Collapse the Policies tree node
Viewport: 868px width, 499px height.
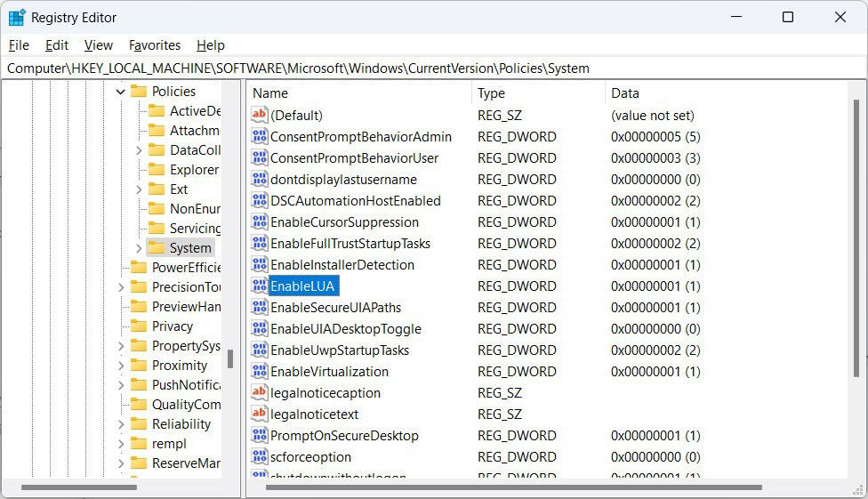tap(121, 92)
